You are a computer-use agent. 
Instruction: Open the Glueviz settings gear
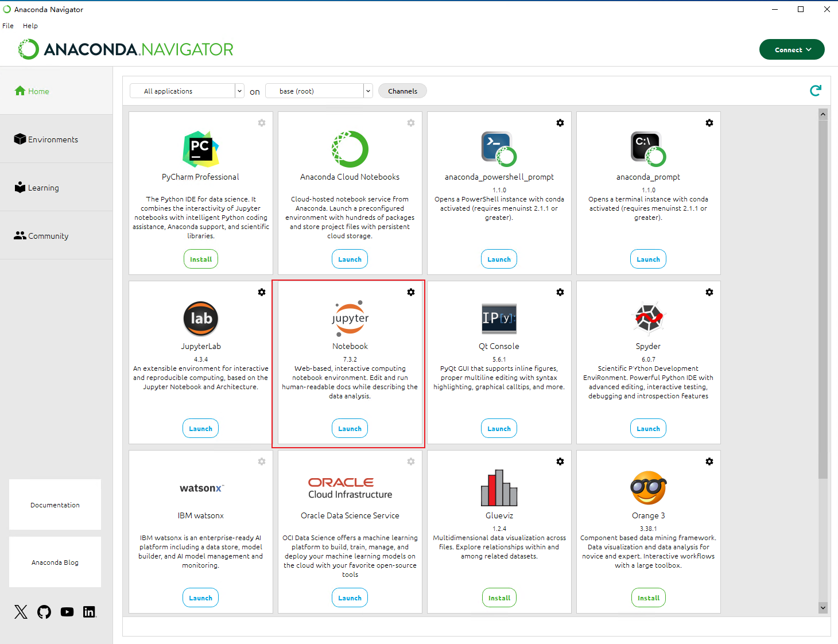pyautogui.click(x=560, y=461)
